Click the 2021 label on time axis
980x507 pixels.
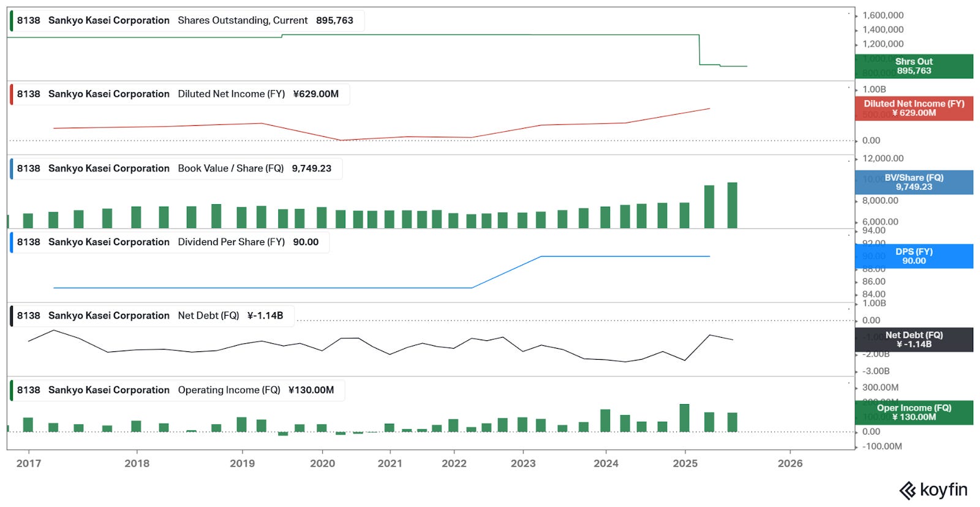(x=390, y=463)
